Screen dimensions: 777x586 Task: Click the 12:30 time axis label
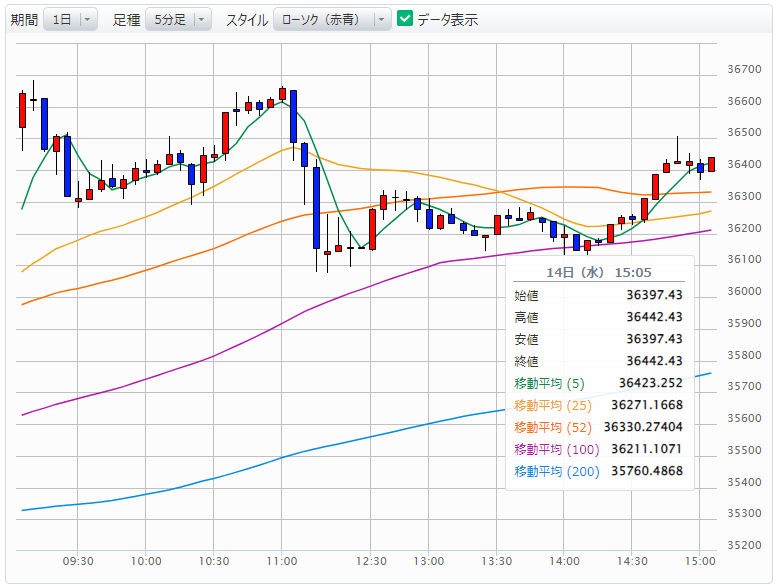click(x=372, y=561)
